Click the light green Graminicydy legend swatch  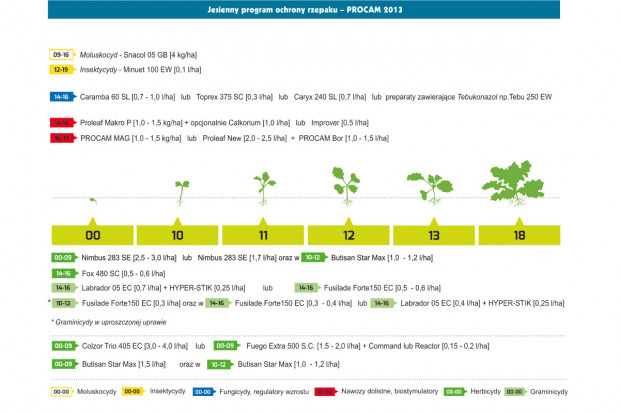click(516, 392)
